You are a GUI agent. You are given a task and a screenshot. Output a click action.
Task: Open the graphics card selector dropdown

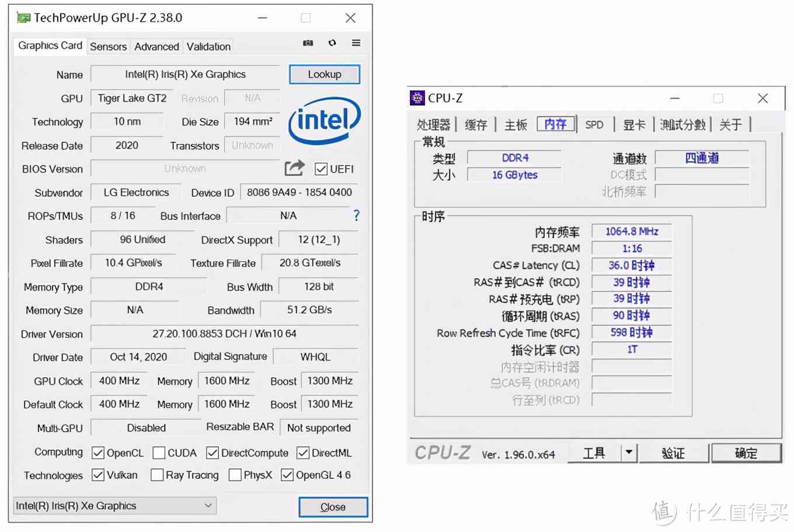click(208, 505)
